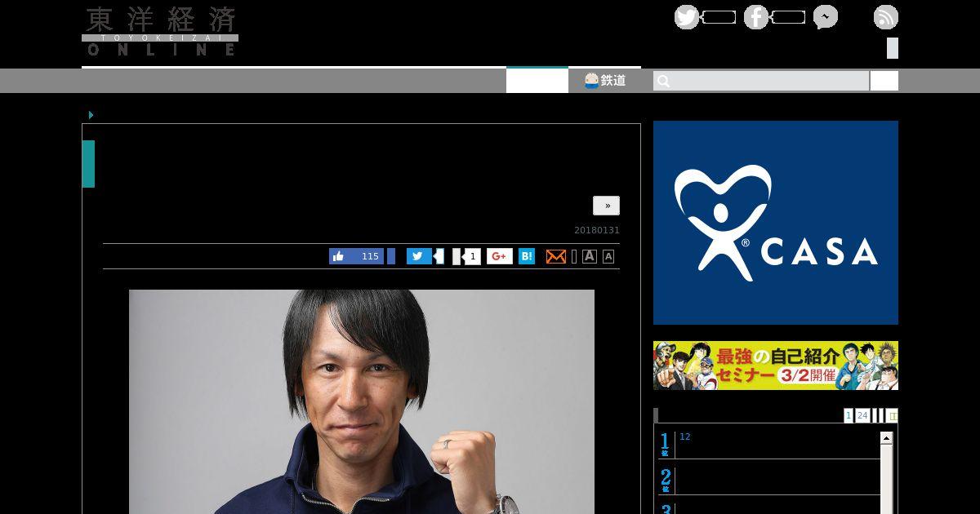Click the Twitter circle icon in header
This screenshot has width=980, height=514.
click(687, 17)
